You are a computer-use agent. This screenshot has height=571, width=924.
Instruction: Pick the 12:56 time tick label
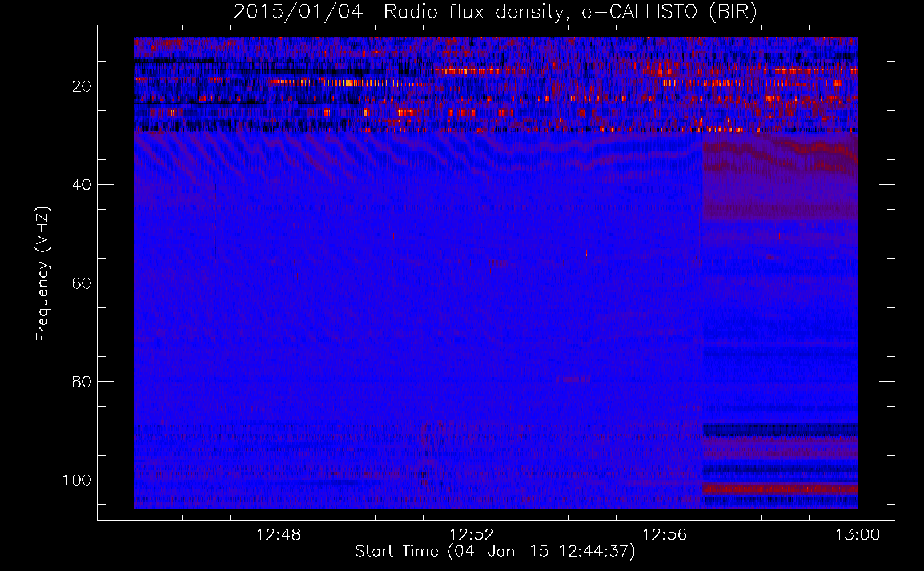coord(665,535)
